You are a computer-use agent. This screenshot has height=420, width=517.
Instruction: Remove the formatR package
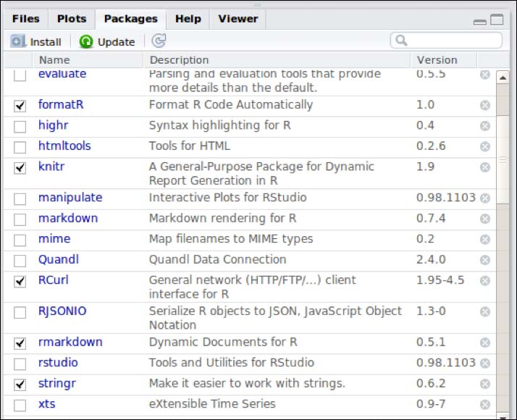click(x=484, y=105)
